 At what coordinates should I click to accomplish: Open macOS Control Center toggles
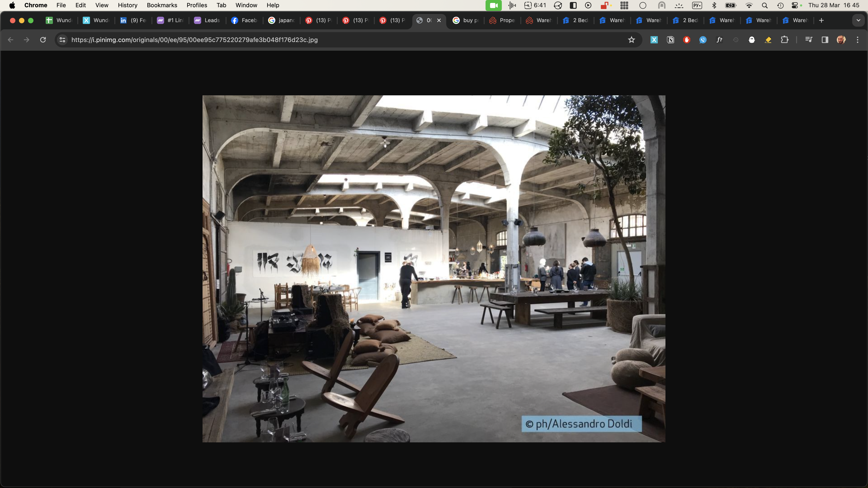pos(795,5)
